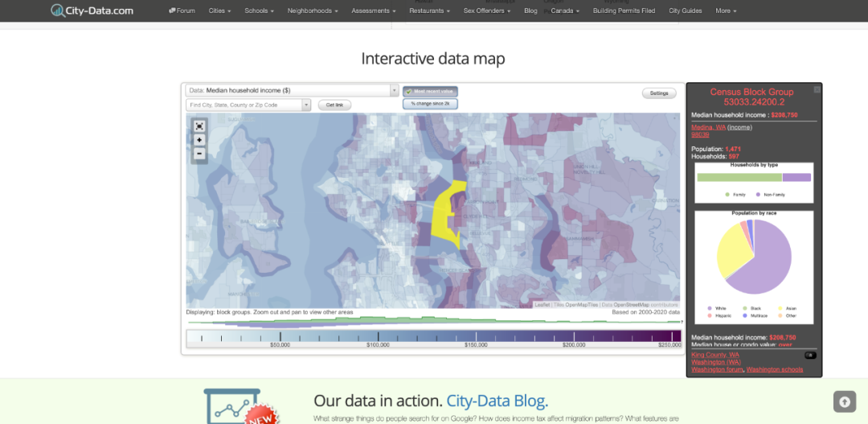The width and height of the screenshot is (868, 424).
Task: Click the City-Data.com logo
Action: [92, 10]
